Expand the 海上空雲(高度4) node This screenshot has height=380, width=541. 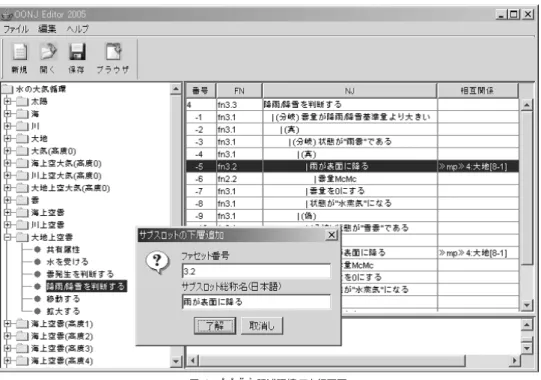click(x=7, y=361)
